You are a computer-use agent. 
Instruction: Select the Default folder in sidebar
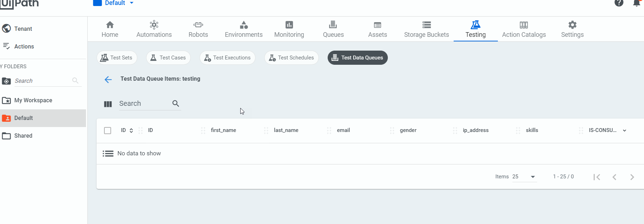tap(43, 118)
